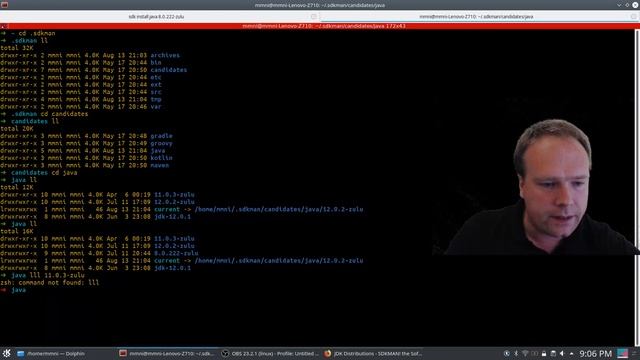Screen dimensions: 640x360
Task: Switch to the OBS 23.2.1 taskbar entry
Action: (x=270, y=353)
